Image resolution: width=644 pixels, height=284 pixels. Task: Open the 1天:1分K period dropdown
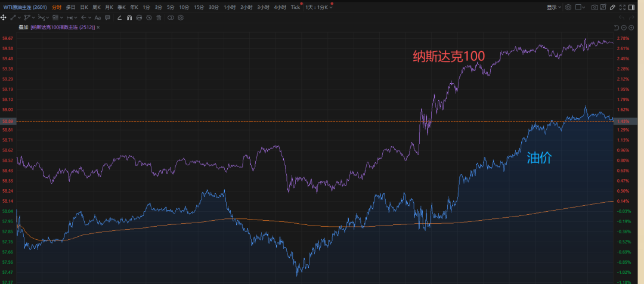319,7
